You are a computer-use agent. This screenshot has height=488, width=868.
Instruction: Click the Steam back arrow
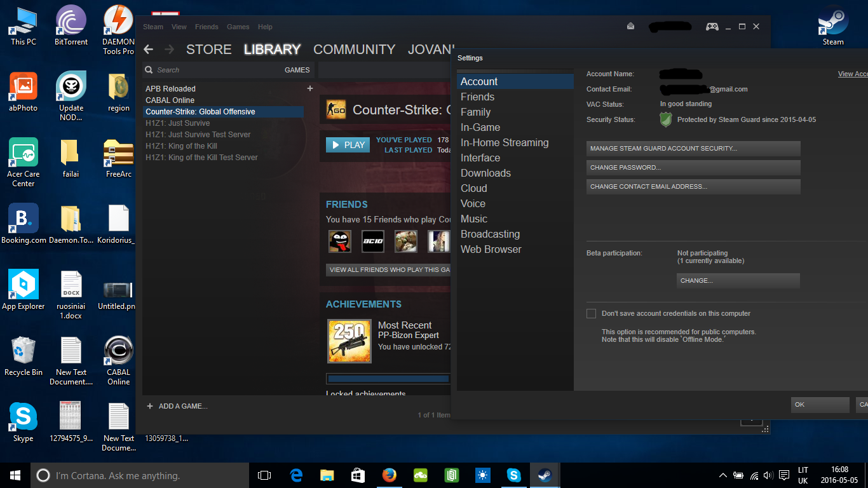(x=148, y=50)
